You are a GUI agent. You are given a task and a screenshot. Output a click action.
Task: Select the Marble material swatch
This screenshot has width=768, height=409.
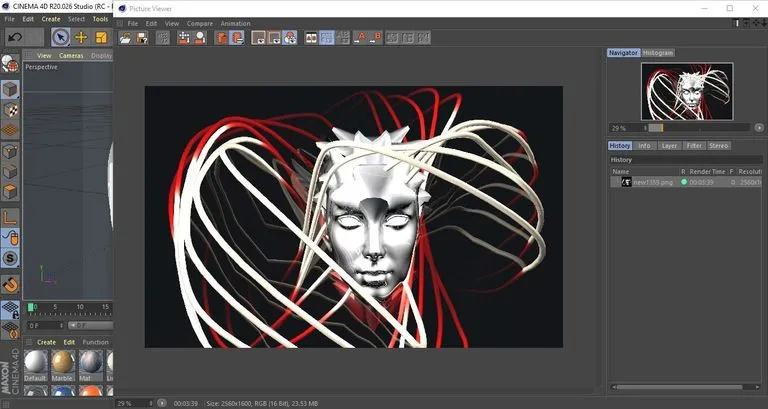click(x=63, y=365)
